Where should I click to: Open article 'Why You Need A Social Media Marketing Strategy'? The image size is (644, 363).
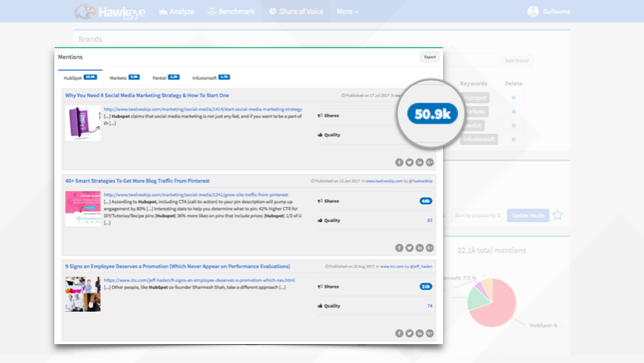tap(147, 95)
